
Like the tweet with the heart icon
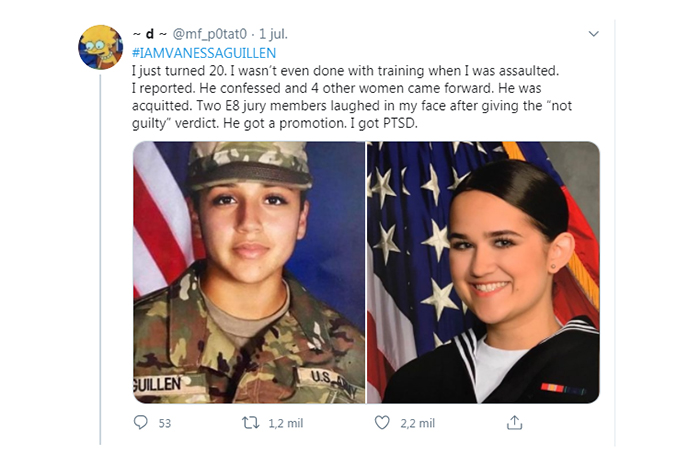coord(382,422)
